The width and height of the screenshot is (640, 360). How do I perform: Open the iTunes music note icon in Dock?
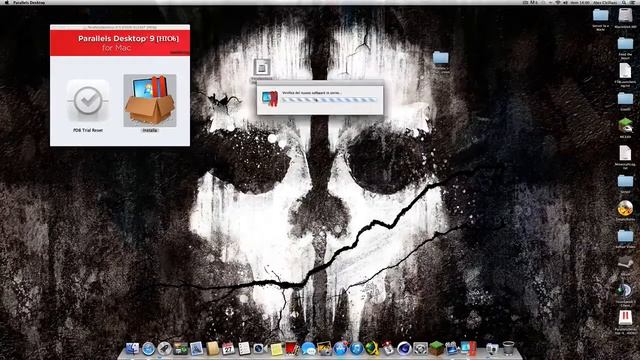(356, 349)
